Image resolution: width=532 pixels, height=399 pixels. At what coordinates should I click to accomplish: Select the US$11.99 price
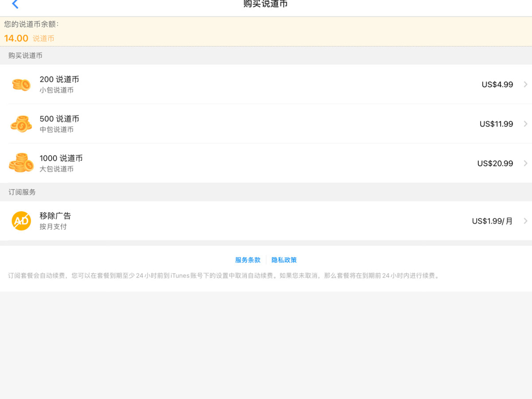[x=496, y=124]
